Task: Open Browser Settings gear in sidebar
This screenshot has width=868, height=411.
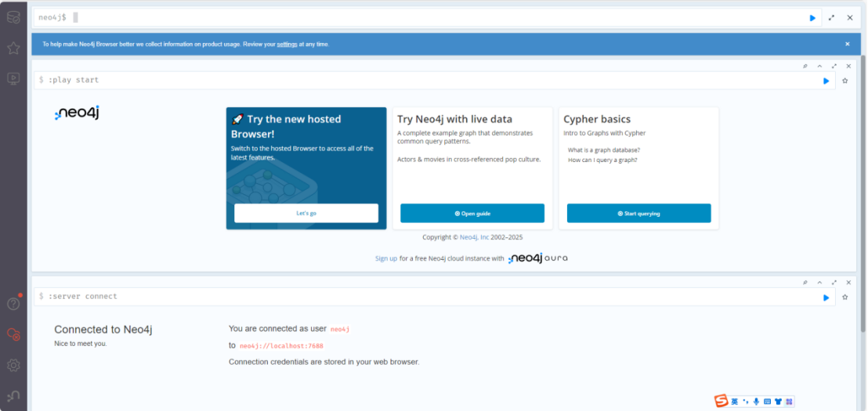Action: pyautogui.click(x=13, y=365)
